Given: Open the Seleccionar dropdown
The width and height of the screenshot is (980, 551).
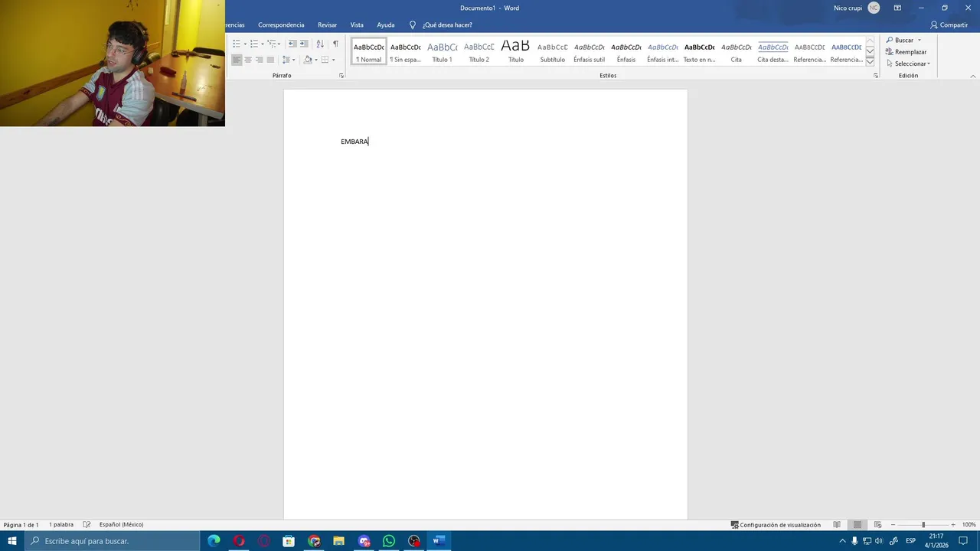Looking at the screenshot, I should (909, 64).
